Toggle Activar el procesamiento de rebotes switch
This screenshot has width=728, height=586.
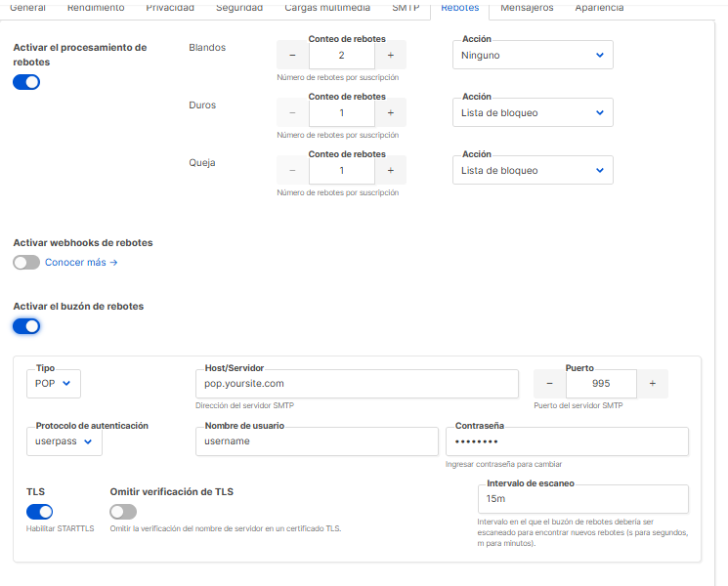pyautogui.click(x=26, y=82)
